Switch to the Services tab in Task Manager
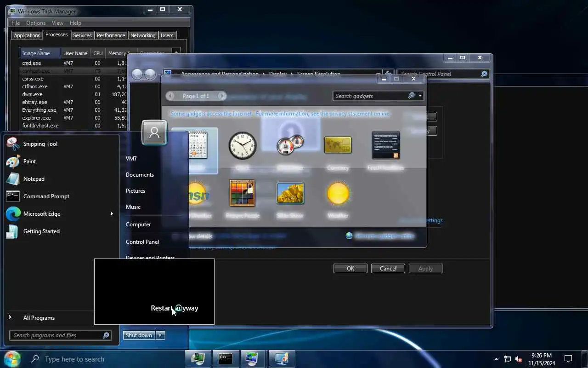Screen dimensions: 588x368 coord(82,35)
